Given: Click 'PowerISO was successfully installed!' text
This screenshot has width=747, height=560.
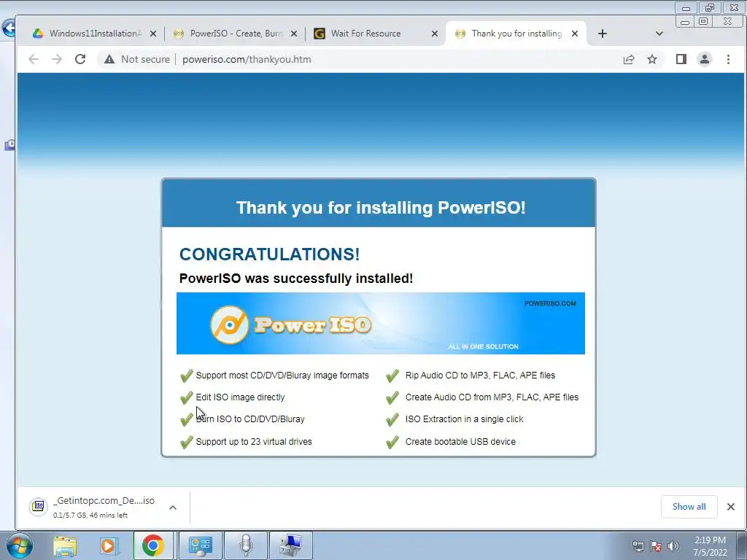Looking at the screenshot, I should click(x=296, y=278).
